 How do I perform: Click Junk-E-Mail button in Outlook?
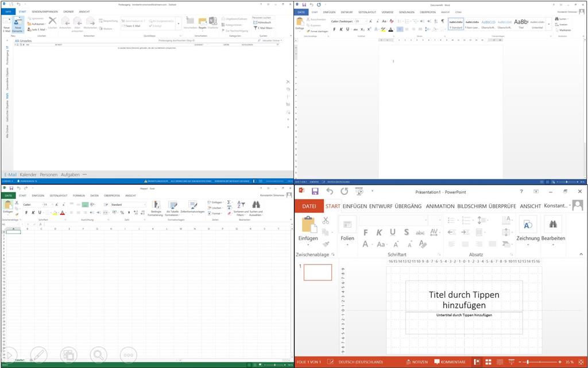[x=36, y=29]
